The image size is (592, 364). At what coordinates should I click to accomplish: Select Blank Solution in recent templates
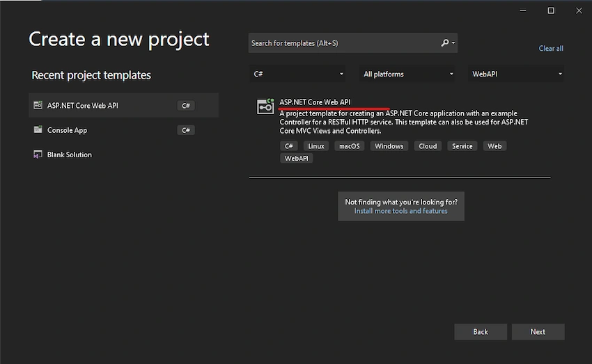point(123,155)
